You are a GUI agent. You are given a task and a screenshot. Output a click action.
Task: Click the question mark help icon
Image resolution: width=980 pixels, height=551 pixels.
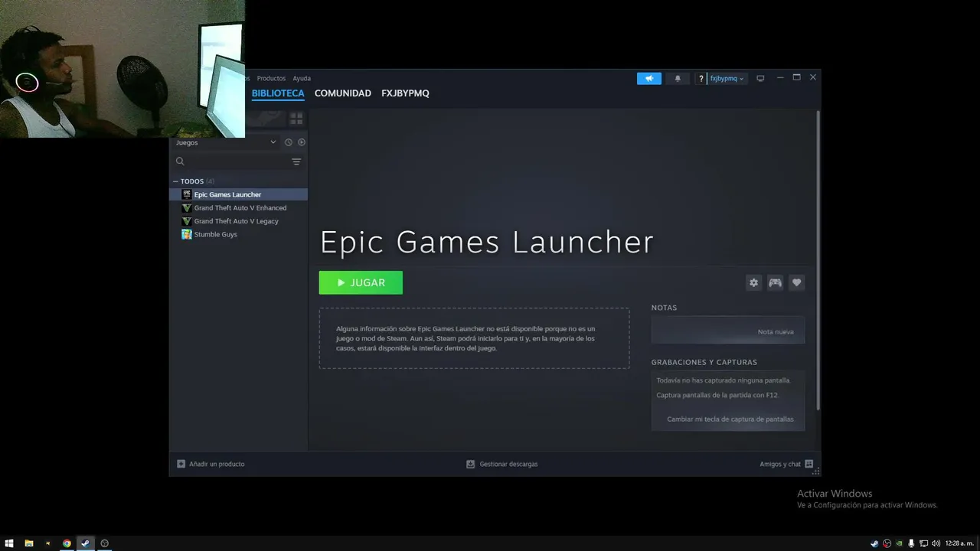coord(701,79)
